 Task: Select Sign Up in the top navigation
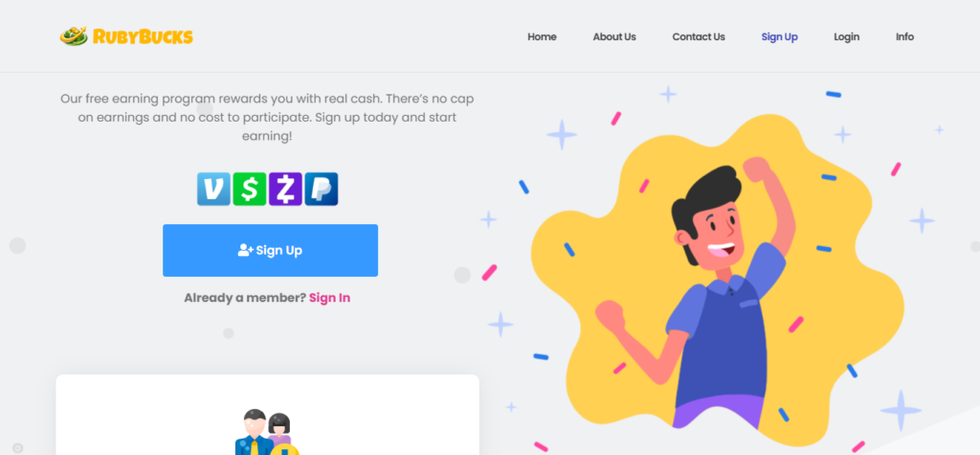click(779, 37)
